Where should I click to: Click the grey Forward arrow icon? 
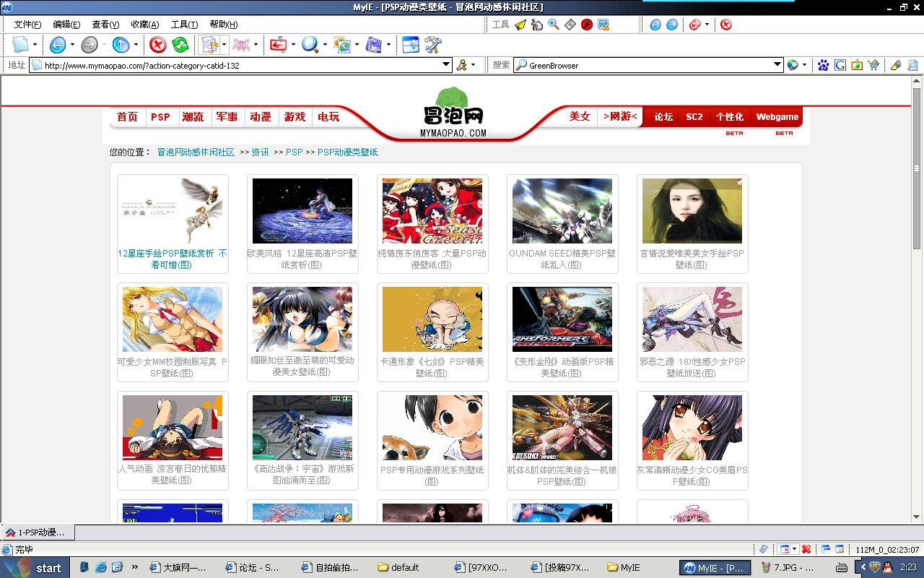[89, 45]
